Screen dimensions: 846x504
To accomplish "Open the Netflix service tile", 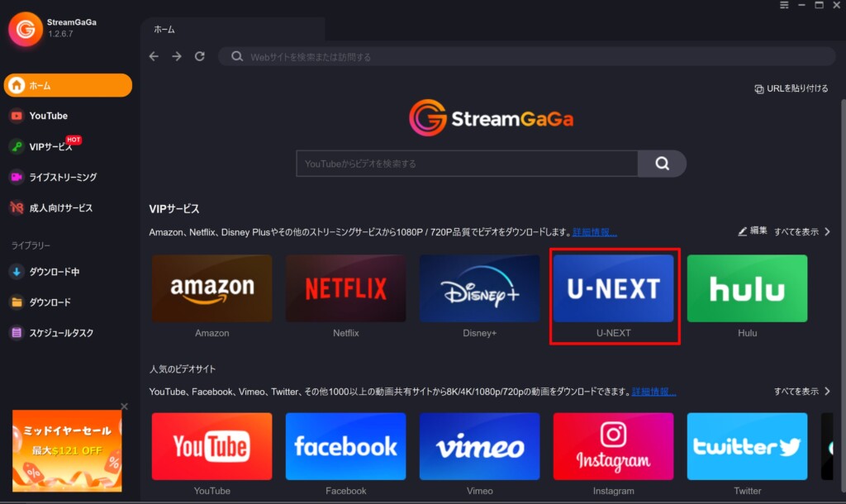I will point(346,288).
